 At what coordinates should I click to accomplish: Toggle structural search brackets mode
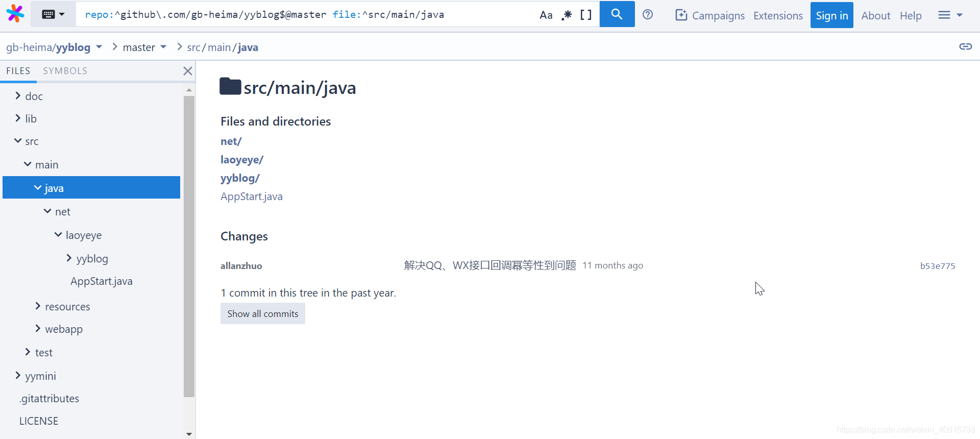(586, 15)
